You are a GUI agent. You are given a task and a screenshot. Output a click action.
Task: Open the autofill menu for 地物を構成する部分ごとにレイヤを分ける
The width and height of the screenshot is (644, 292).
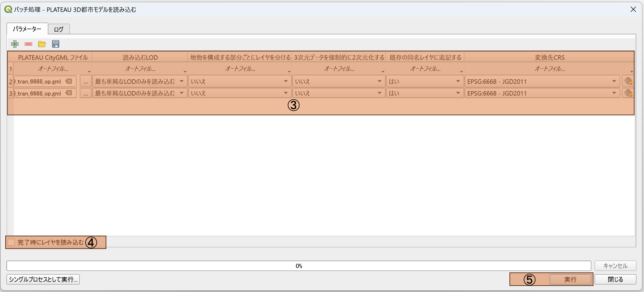point(240,69)
